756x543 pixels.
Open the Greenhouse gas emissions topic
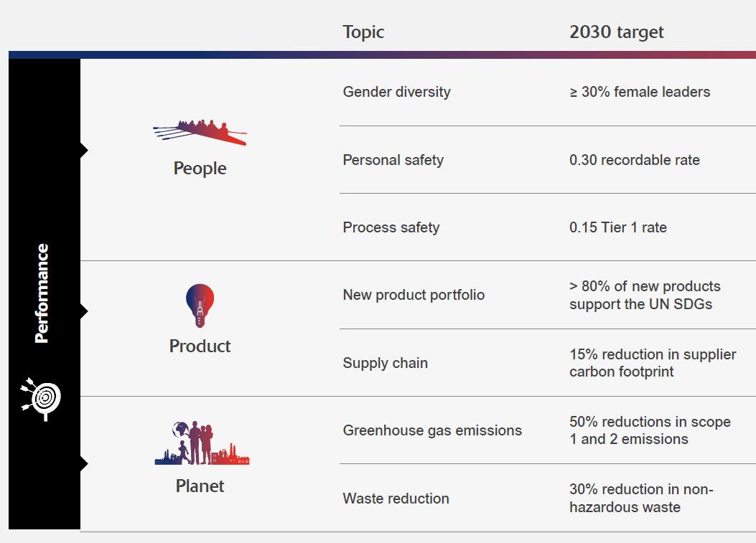pos(432,430)
